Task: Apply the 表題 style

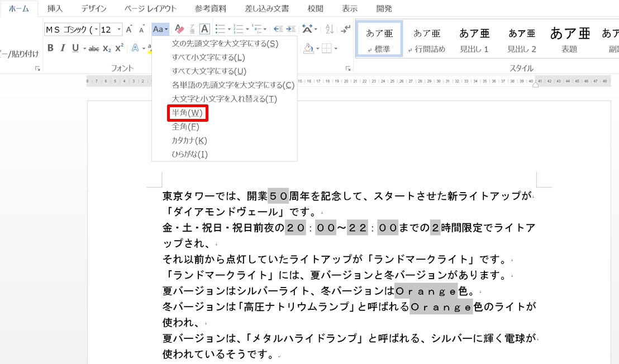Action: 569,40
